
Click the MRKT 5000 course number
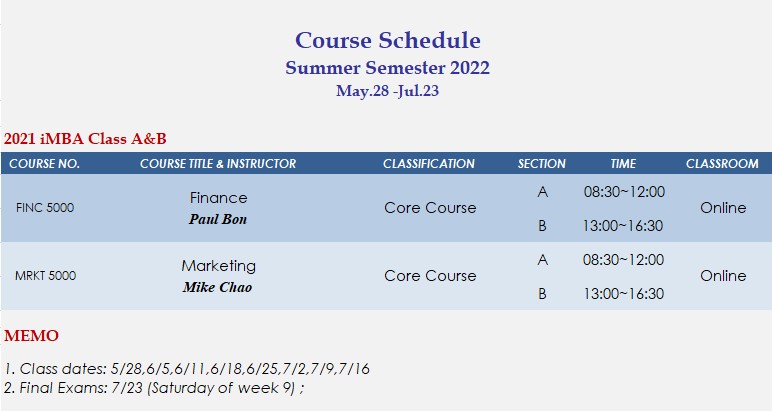45,276
